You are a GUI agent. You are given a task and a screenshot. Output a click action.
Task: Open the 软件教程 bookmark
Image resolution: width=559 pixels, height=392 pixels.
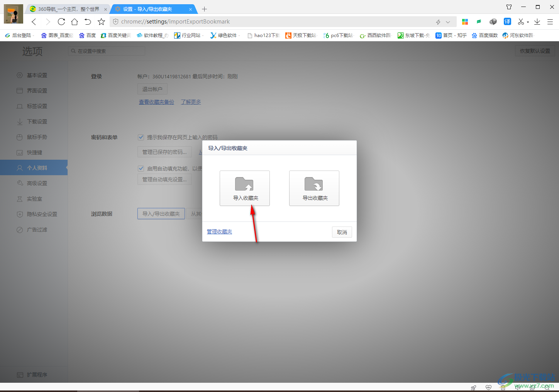(152, 35)
